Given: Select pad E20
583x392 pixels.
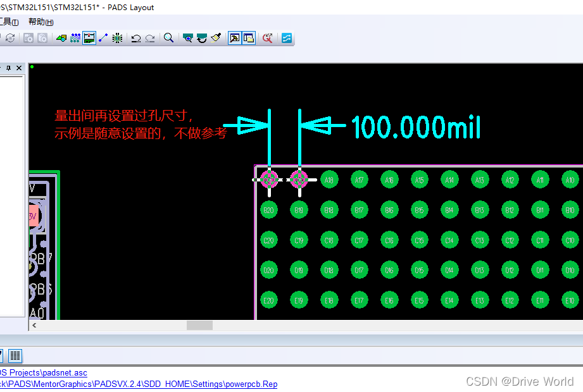Looking at the screenshot, I should (x=269, y=300).
